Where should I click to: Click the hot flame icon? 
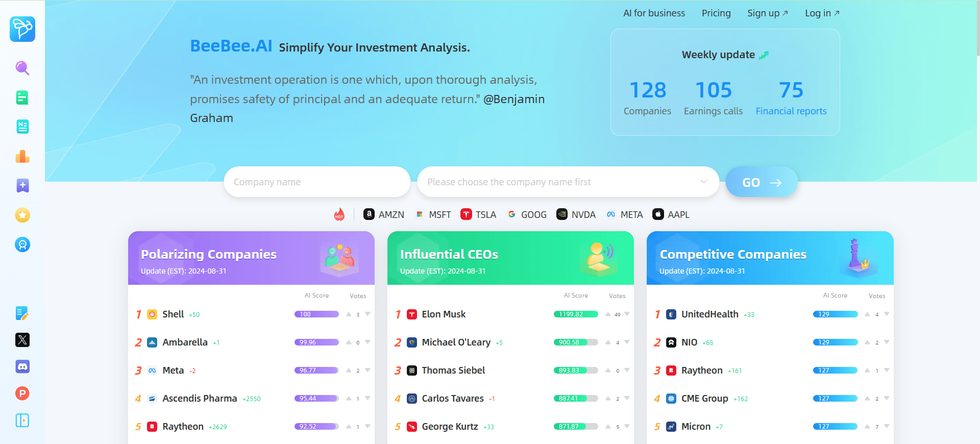pos(339,215)
